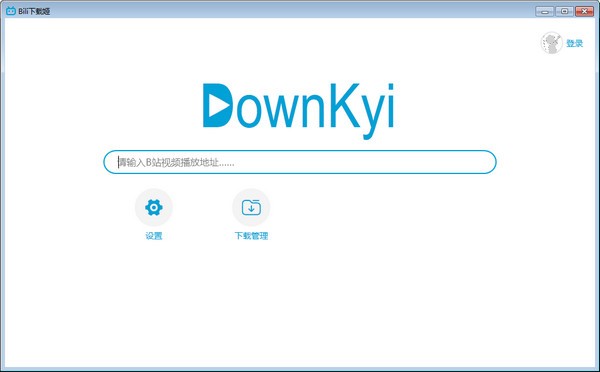
Task: Click the DownKyi logo
Action: pyautogui.click(x=298, y=110)
